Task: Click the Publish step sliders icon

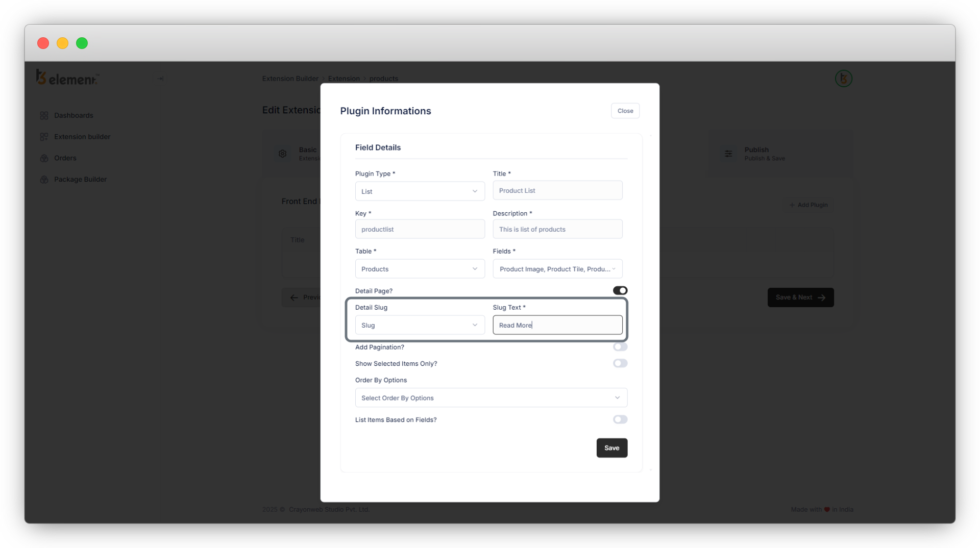Action: coord(728,154)
